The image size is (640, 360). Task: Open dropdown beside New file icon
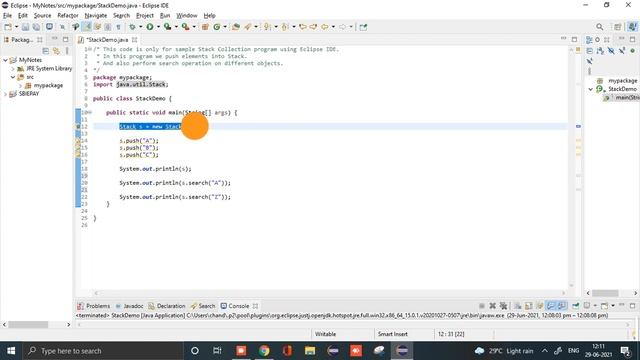[16, 27]
